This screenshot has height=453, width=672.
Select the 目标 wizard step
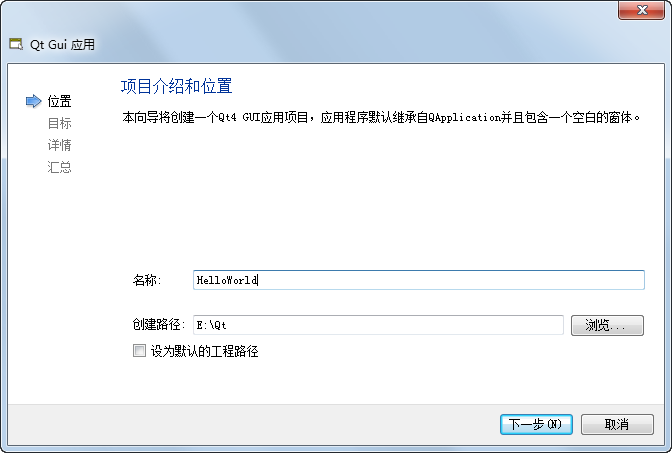pos(59,123)
